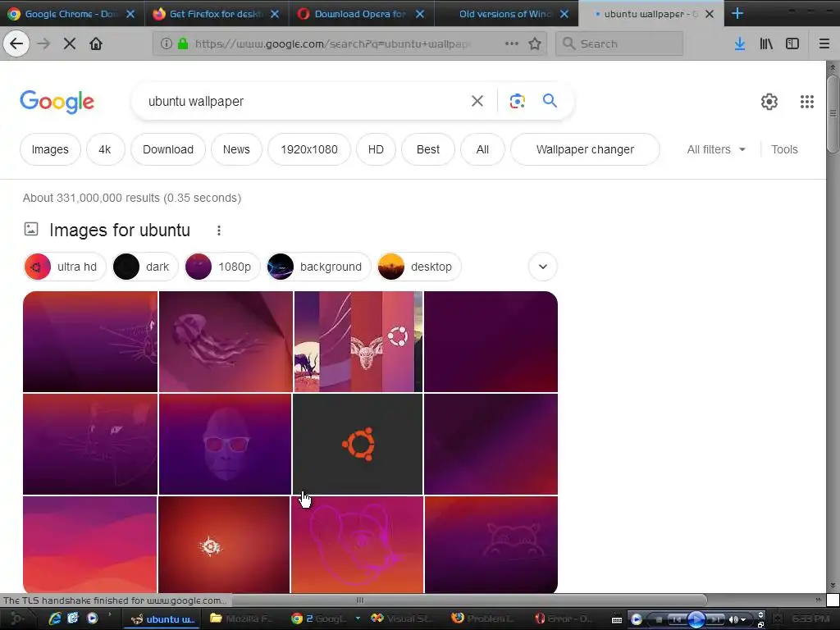Screen dimensions: 840x630
Task: Click the green padlock security icon
Action: click(x=183, y=43)
